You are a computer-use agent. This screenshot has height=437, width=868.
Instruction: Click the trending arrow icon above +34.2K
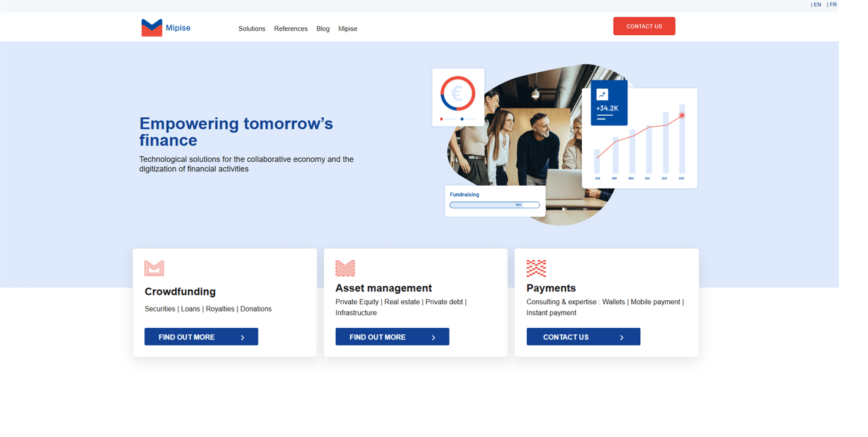tap(602, 95)
